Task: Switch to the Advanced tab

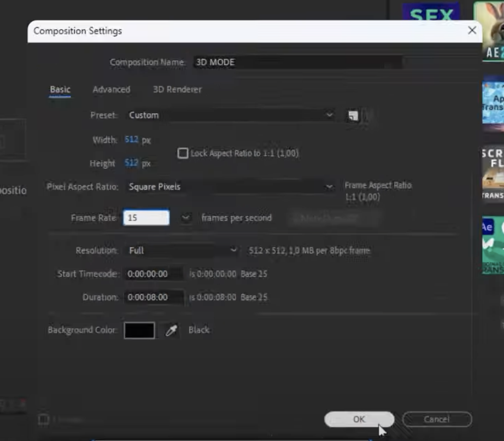Action: click(111, 89)
